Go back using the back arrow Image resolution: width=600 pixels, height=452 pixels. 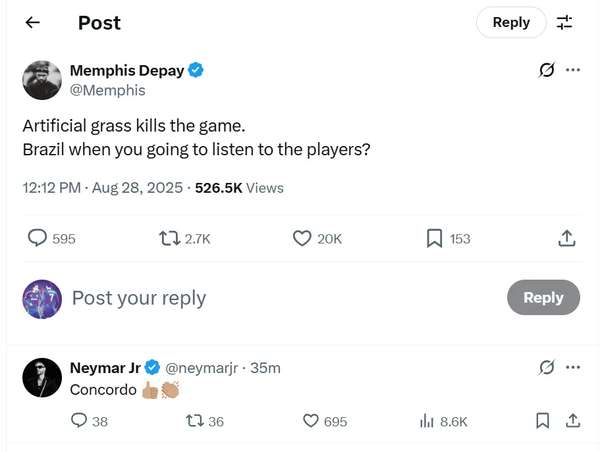coord(33,22)
